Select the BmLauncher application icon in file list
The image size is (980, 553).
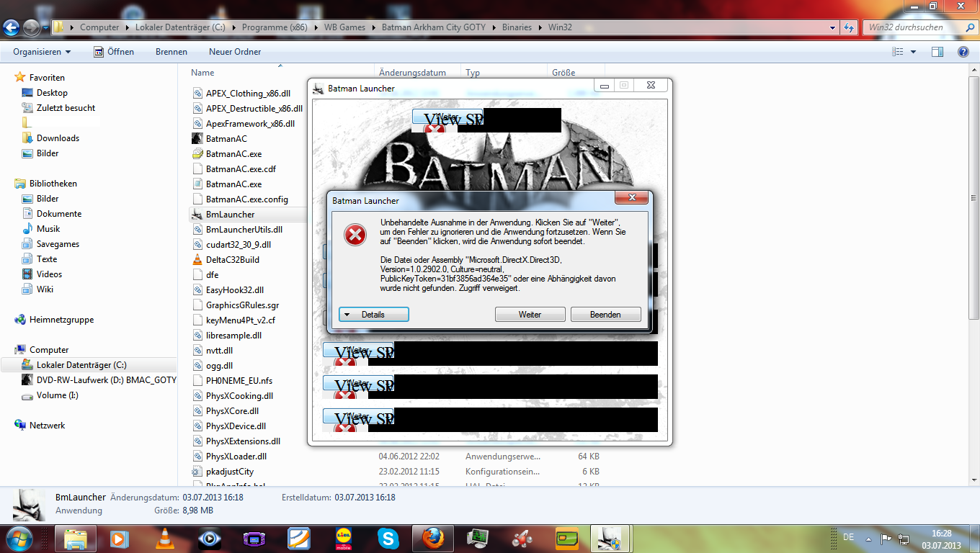coord(197,214)
